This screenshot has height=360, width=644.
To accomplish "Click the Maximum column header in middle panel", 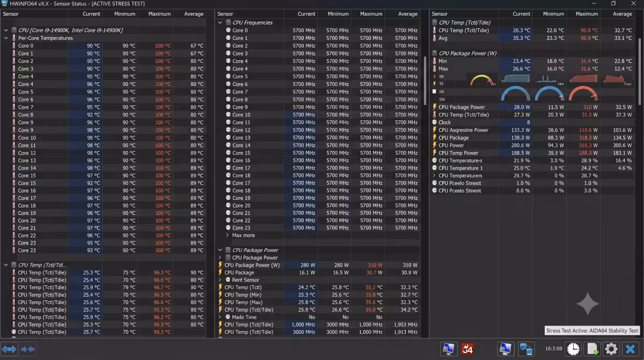I will (x=371, y=14).
